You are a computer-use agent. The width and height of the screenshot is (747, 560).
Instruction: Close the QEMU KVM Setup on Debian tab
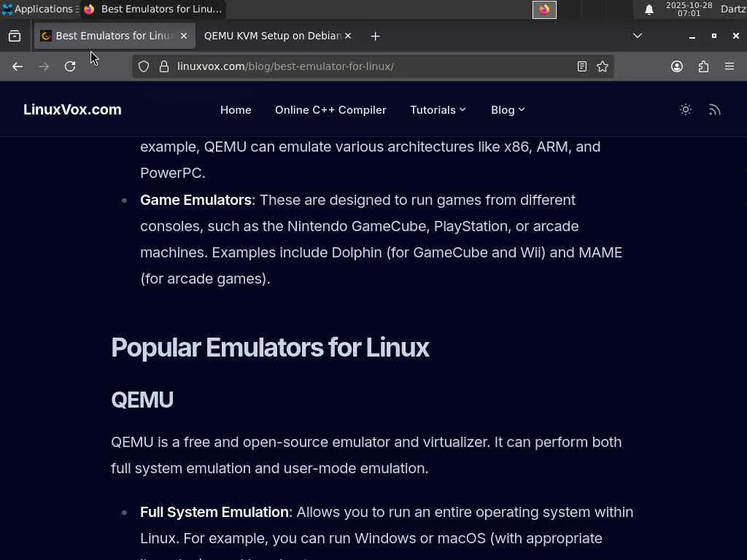pyautogui.click(x=348, y=36)
